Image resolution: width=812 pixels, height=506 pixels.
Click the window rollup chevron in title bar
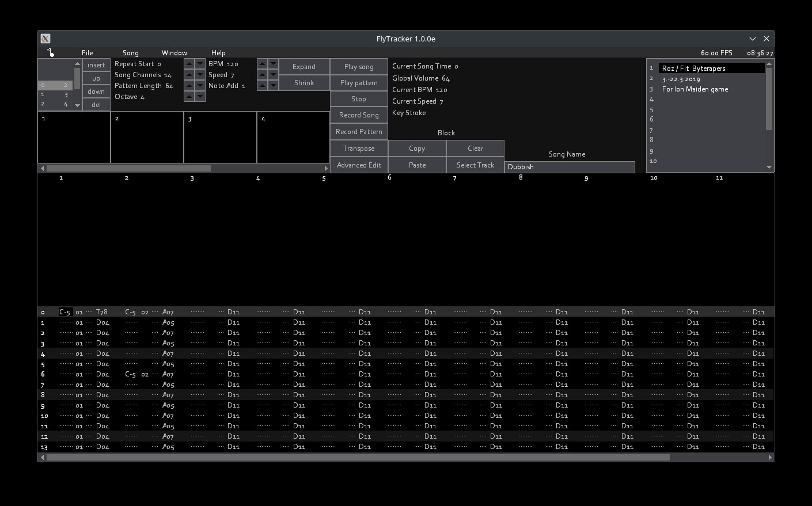[x=752, y=39]
